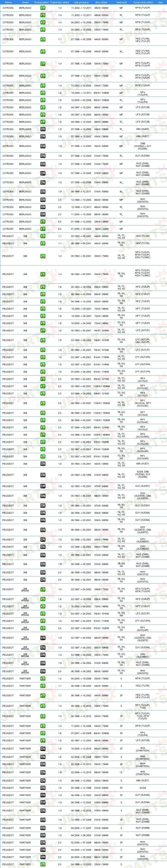The image size is (167, 868).
Task: Click the Nadwozie column header
Action: [122, 2]
